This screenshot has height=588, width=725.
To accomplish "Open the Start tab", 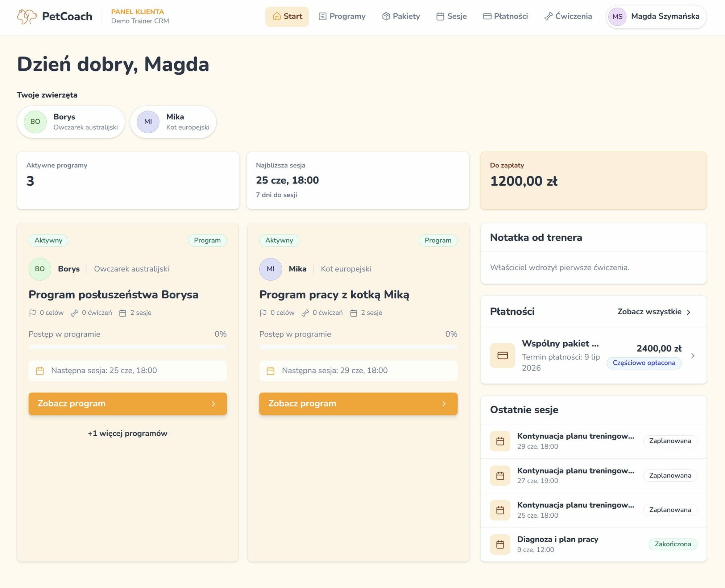I will [287, 17].
